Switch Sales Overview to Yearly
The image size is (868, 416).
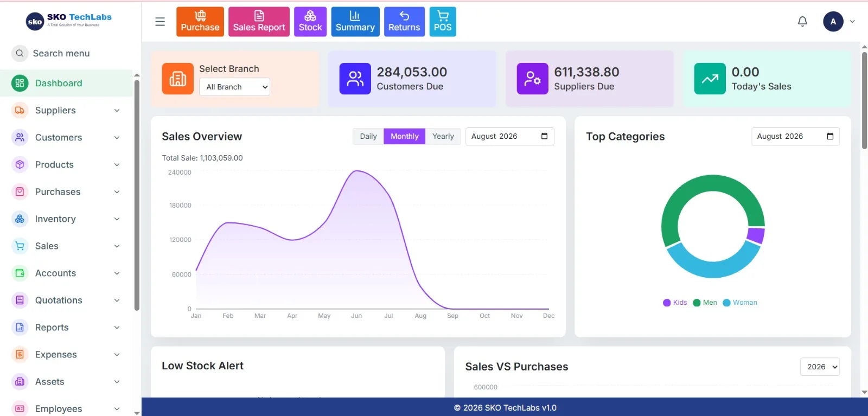[443, 136]
